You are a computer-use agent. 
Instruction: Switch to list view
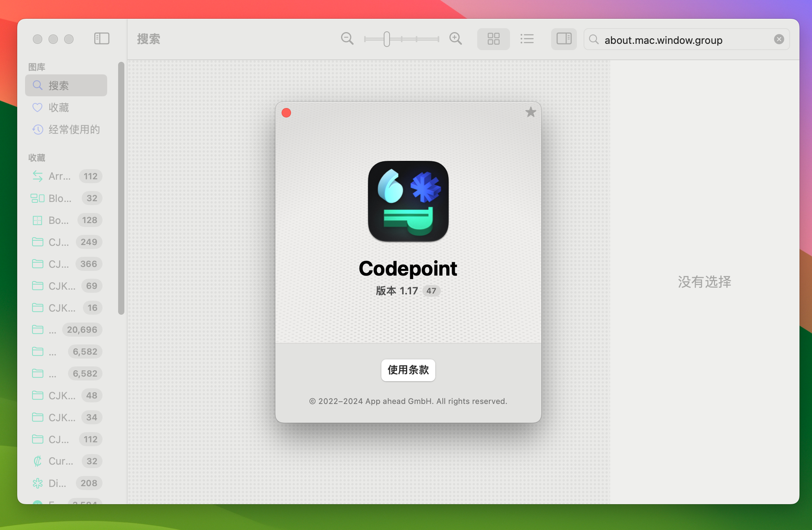pos(527,39)
